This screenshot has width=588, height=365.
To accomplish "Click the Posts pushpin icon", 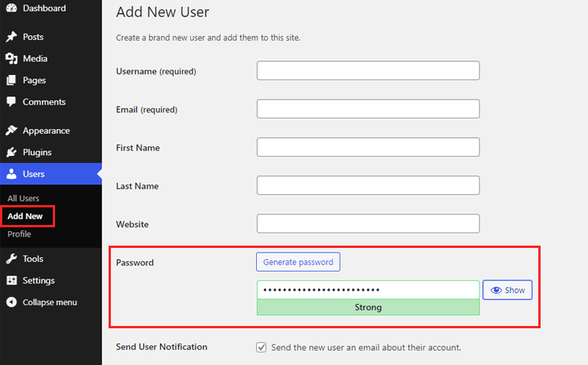I will tap(11, 37).
